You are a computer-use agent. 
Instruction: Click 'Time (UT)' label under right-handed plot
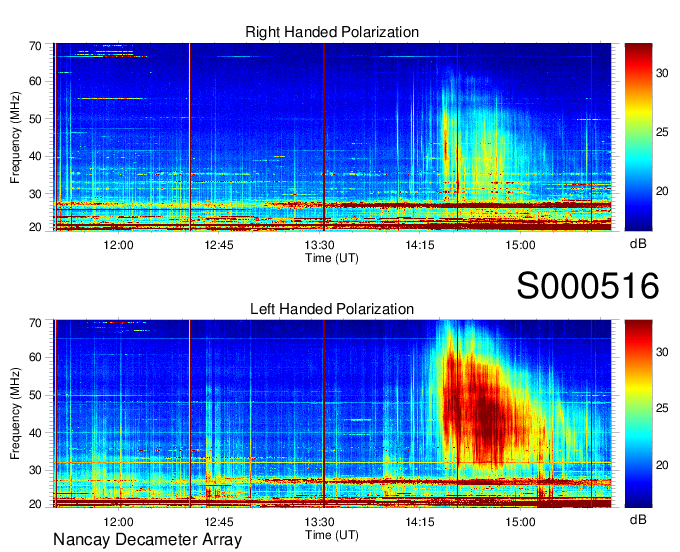click(x=332, y=258)
